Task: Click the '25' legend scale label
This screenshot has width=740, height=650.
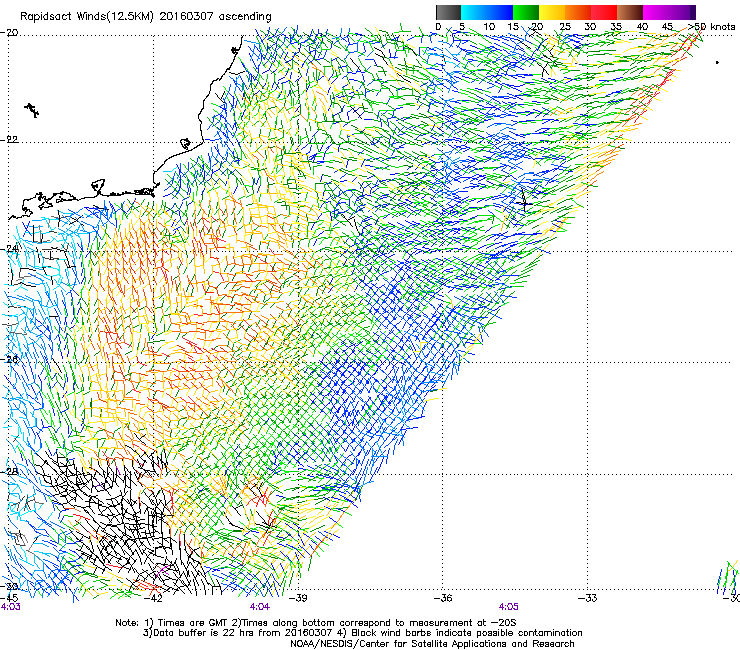Action: 565,27
